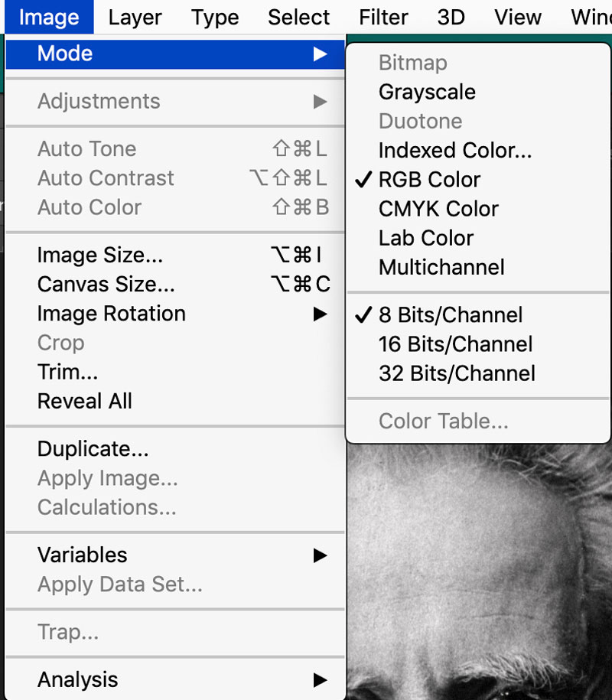Choose Indexed Color... option
Image resolution: width=612 pixels, height=700 pixels.
454,151
